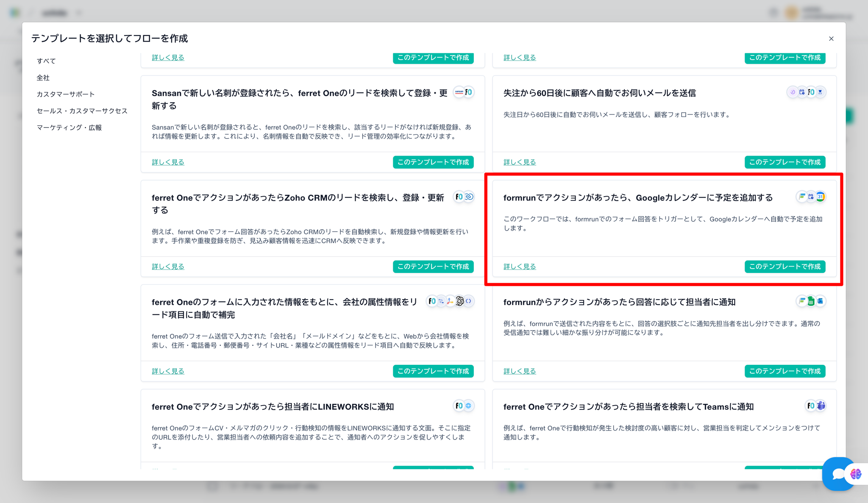Choose セールス・カスタマーサクセス category

[82, 111]
